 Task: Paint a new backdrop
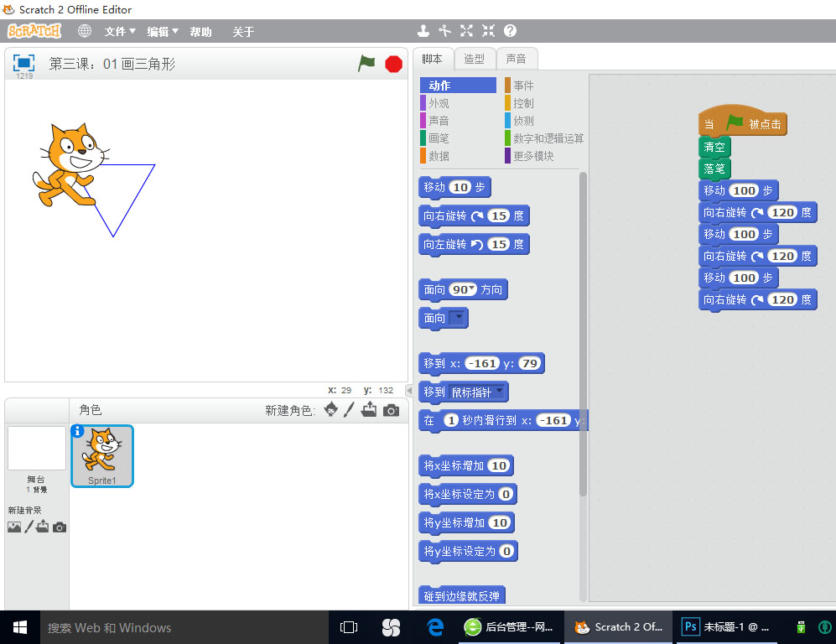[x=29, y=527]
